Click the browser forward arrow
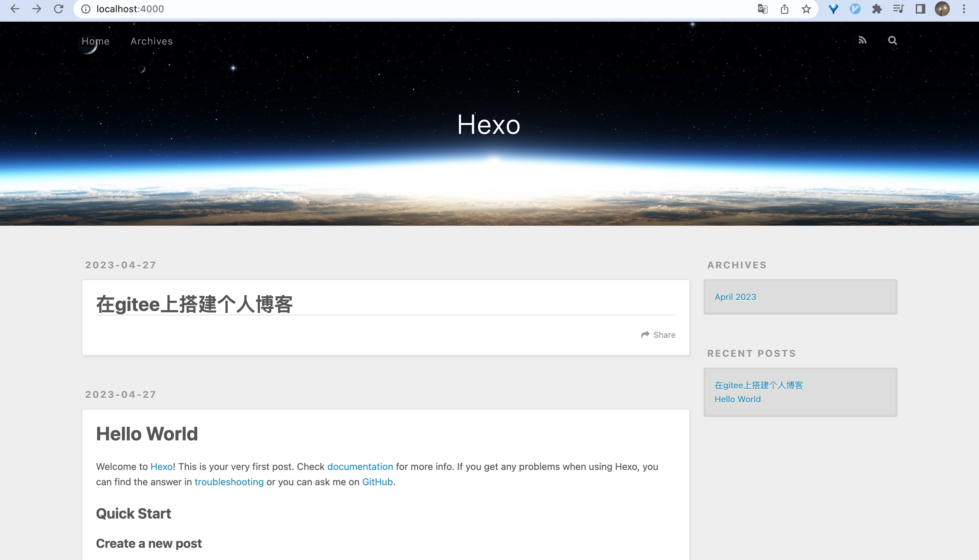This screenshot has width=979, height=560. (37, 9)
